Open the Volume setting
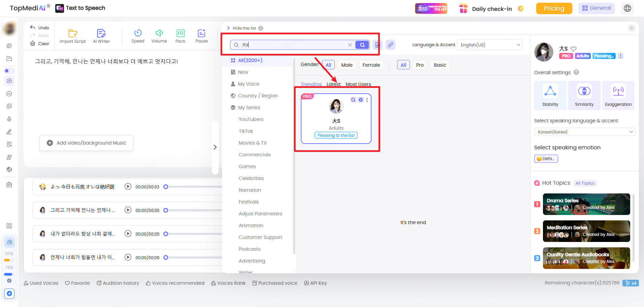This screenshot has height=307, width=644. click(159, 36)
